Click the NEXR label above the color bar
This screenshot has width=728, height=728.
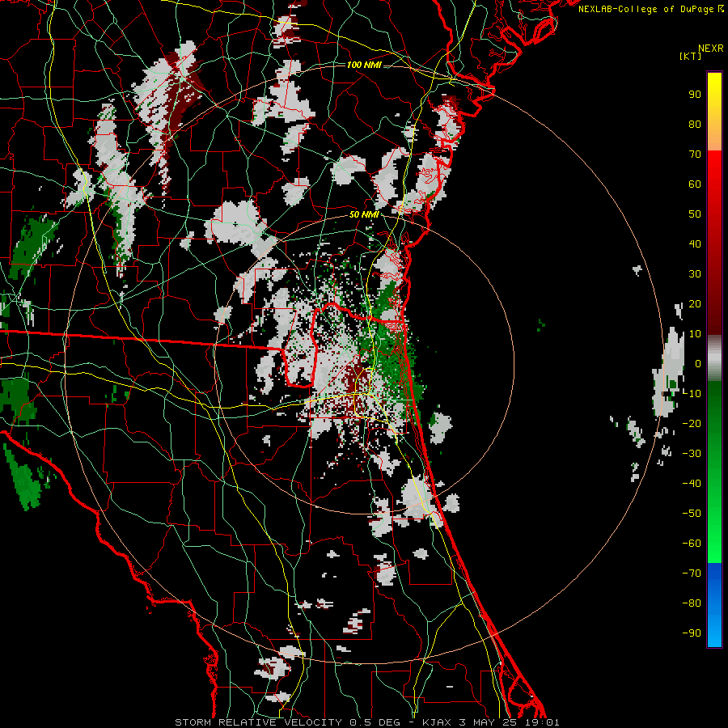(x=711, y=49)
